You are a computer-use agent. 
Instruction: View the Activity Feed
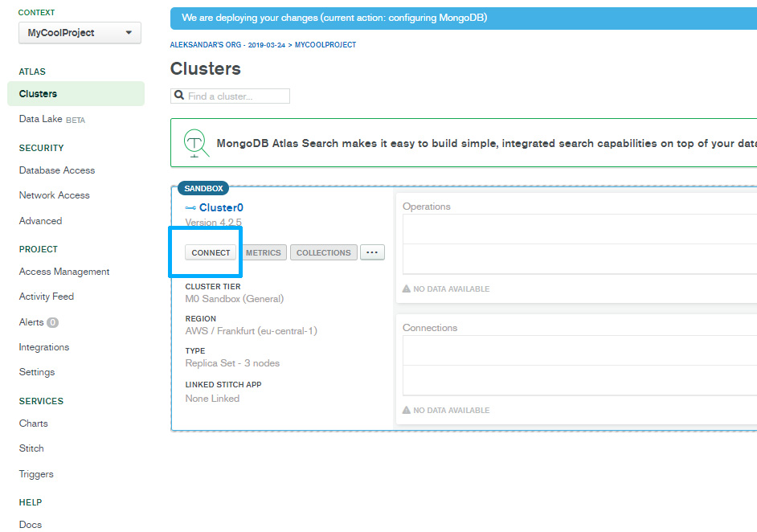[x=47, y=297]
